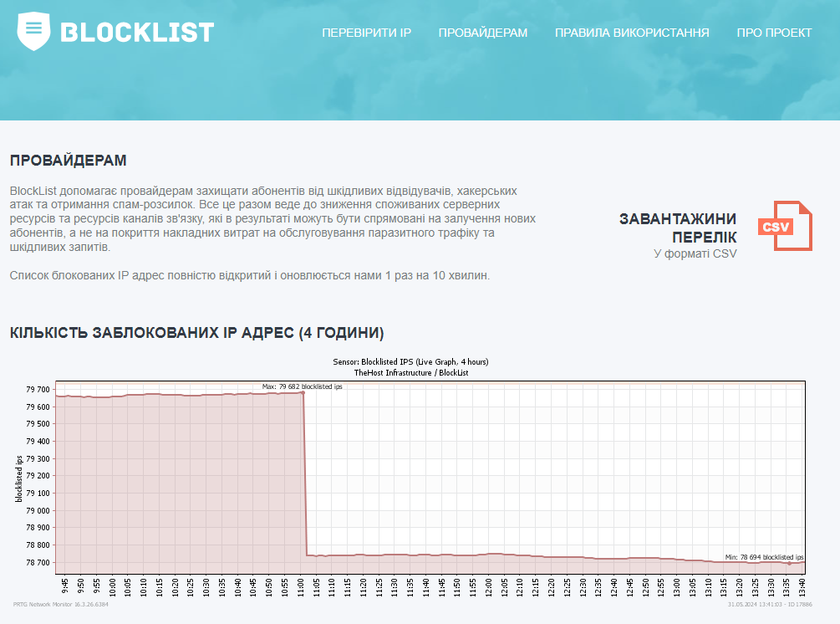Click the ЗАВАНТАЖИНИ ПЕРЕЛІК download link
Image resolution: width=840 pixels, height=624 pixels.
pyautogui.click(x=678, y=228)
